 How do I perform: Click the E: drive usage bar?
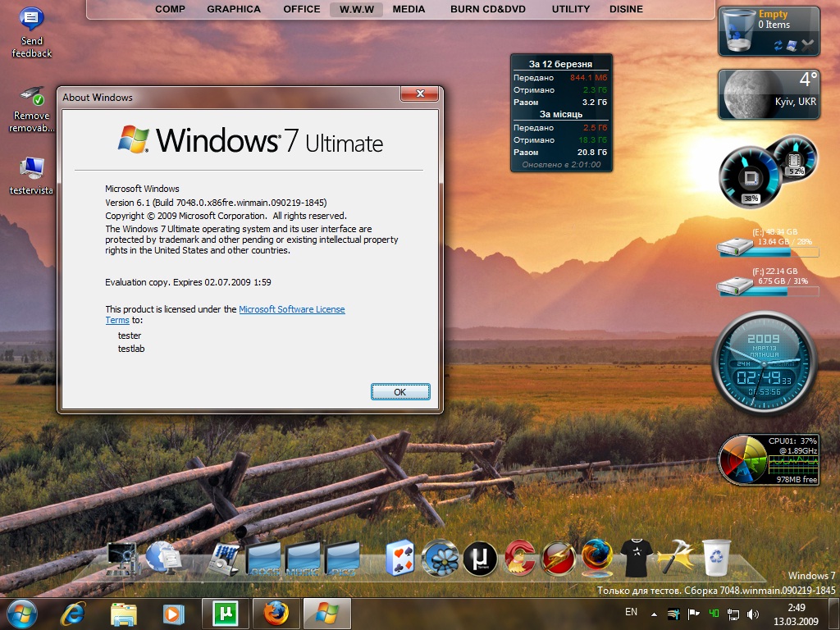click(x=768, y=252)
